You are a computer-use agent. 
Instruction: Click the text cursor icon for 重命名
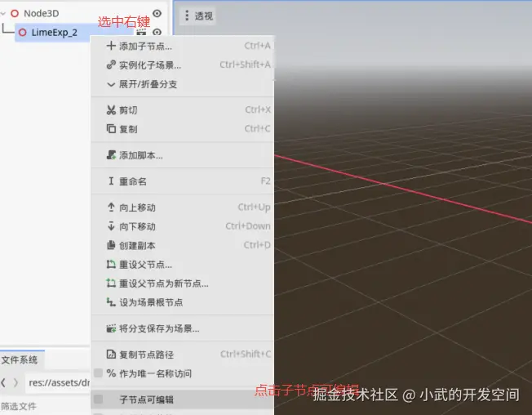coord(111,181)
